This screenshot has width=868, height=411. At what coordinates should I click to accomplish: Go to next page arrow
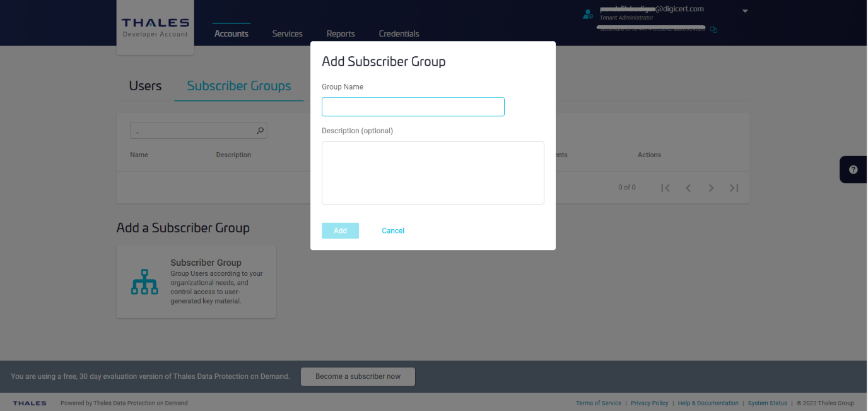[x=711, y=188]
